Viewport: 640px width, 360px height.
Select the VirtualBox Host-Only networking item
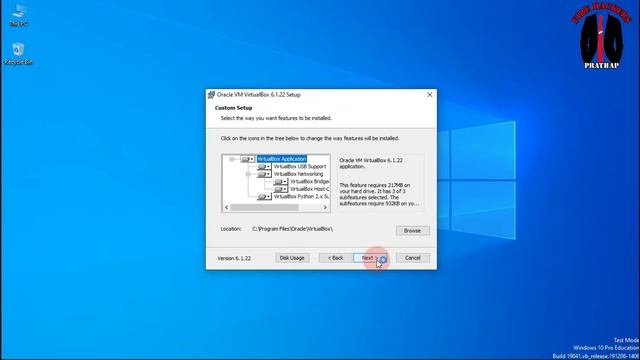click(309, 189)
